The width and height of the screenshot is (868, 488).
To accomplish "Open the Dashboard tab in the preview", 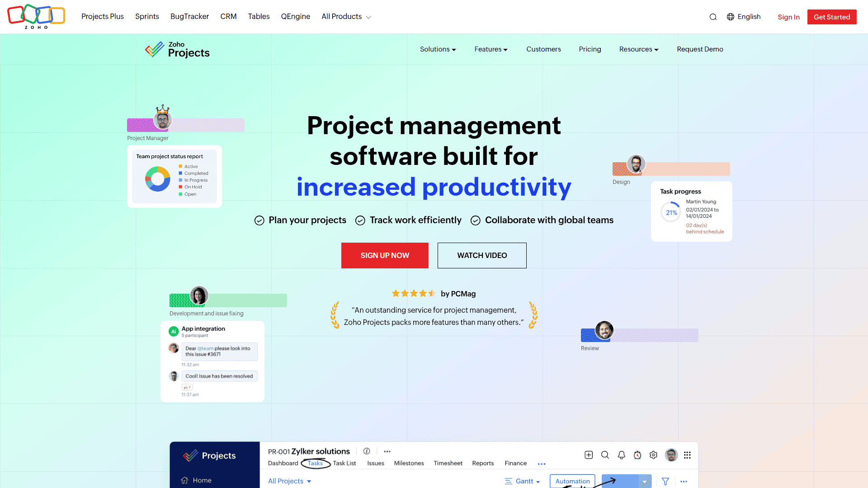I will [x=283, y=463].
